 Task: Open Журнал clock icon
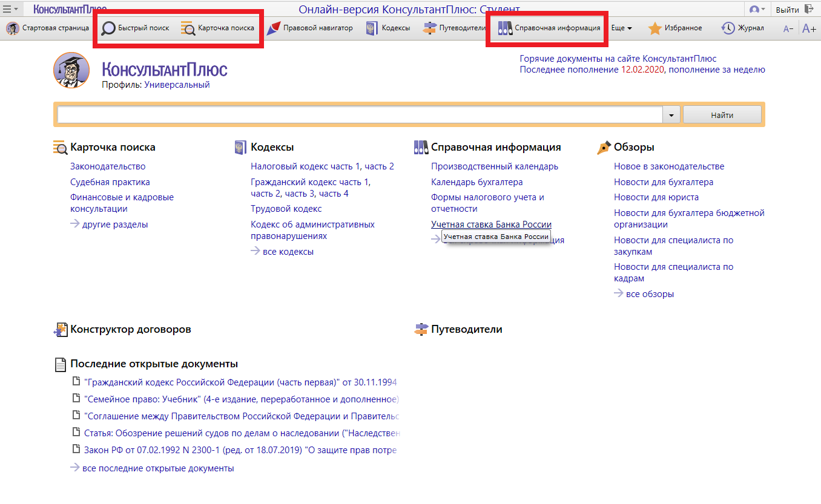(x=728, y=28)
